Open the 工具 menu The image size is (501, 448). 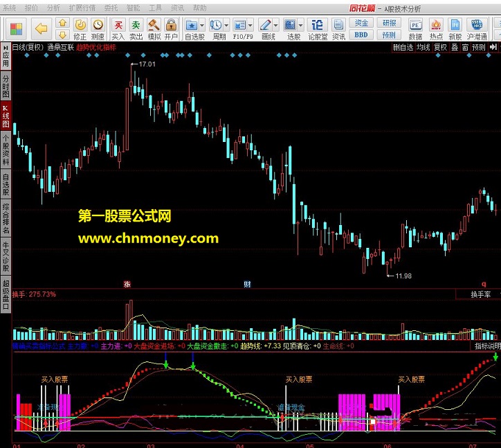click(x=155, y=8)
